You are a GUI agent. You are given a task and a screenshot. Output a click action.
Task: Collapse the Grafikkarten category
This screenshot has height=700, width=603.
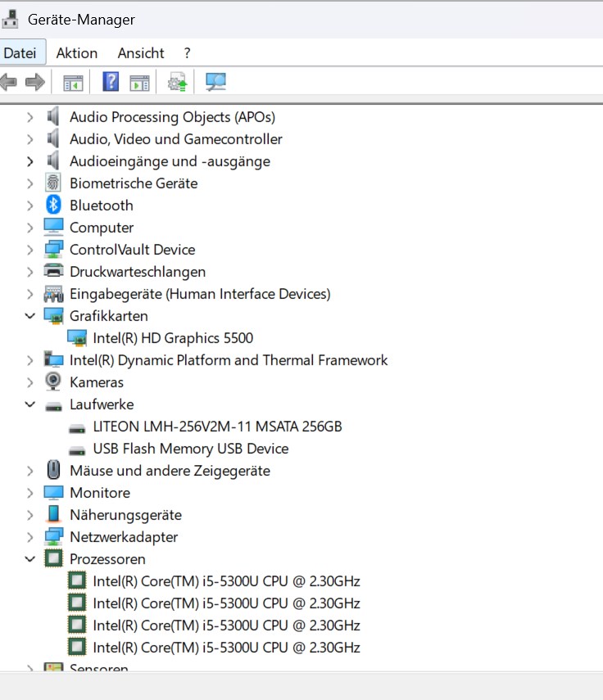pos(30,316)
